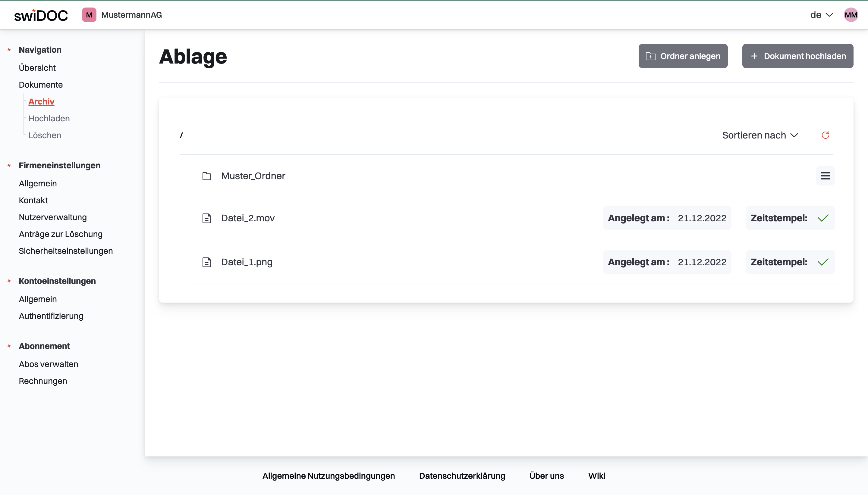Open the de language dropdown
The height and width of the screenshot is (495, 868).
click(x=821, y=15)
